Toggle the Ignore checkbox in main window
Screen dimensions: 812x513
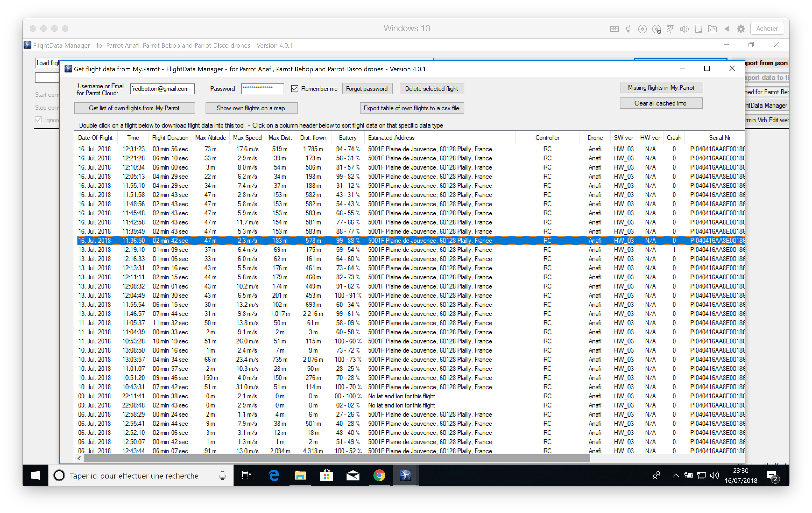click(x=38, y=120)
